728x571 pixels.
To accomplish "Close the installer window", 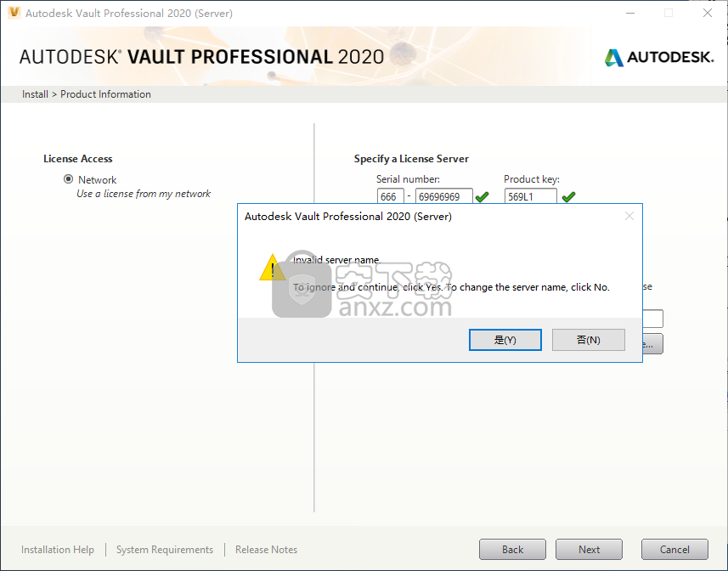I will [707, 13].
